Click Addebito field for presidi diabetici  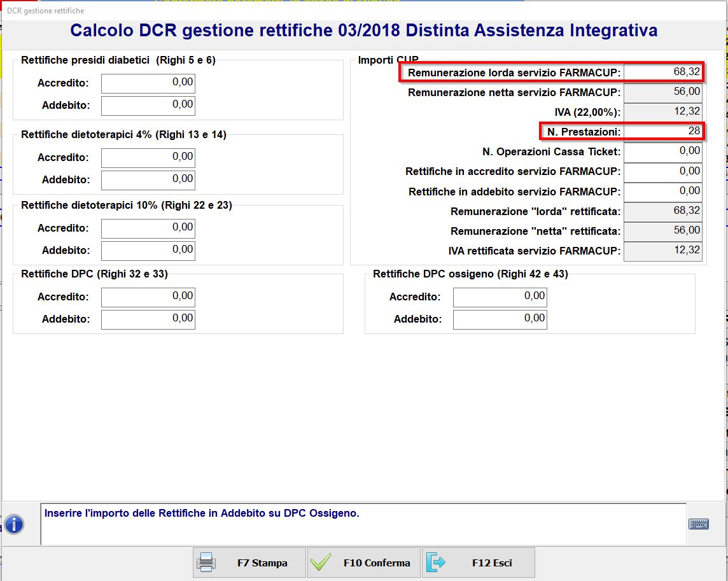[x=148, y=106]
